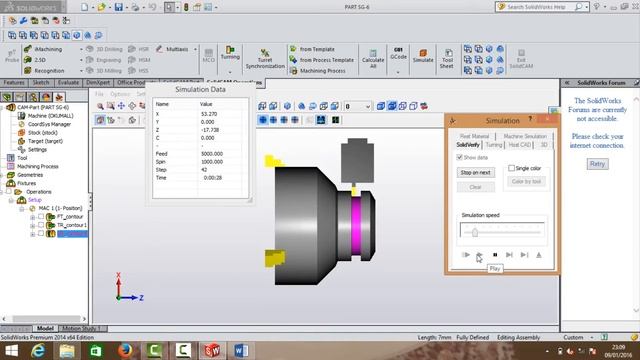
Task: Click the Simulation speed slider
Action: click(x=502, y=231)
